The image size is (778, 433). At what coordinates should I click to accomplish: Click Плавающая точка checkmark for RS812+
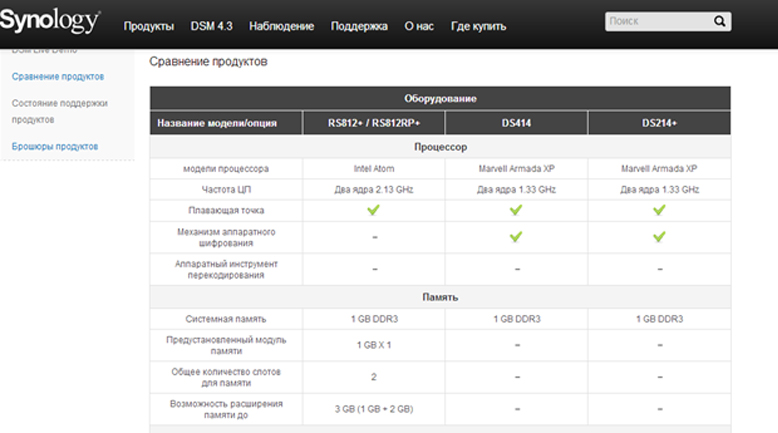point(373,210)
